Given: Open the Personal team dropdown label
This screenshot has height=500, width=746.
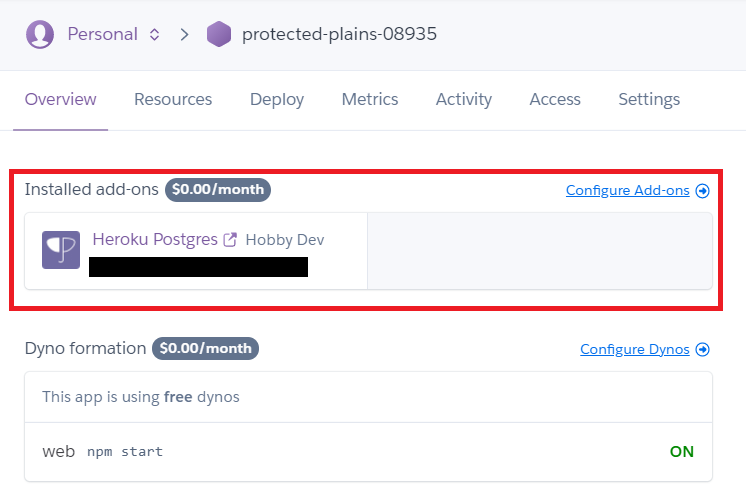Looking at the screenshot, I should coord(102,34).
